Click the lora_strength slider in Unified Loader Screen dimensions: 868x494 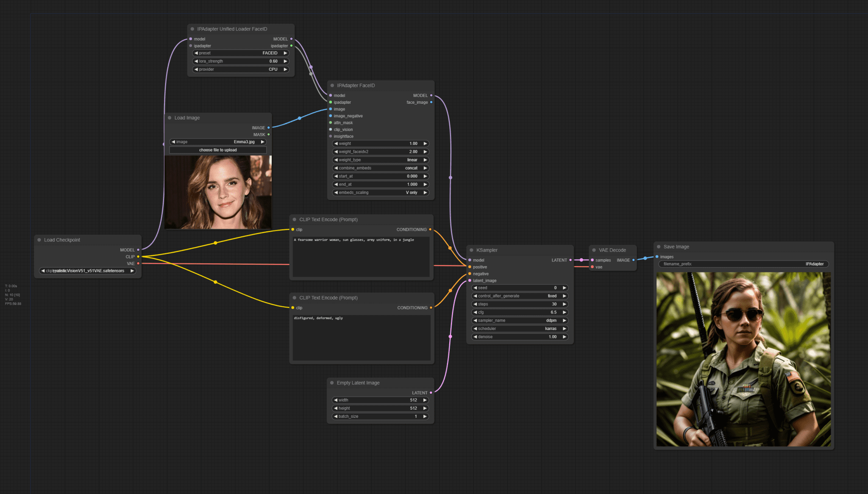[241, 61]
